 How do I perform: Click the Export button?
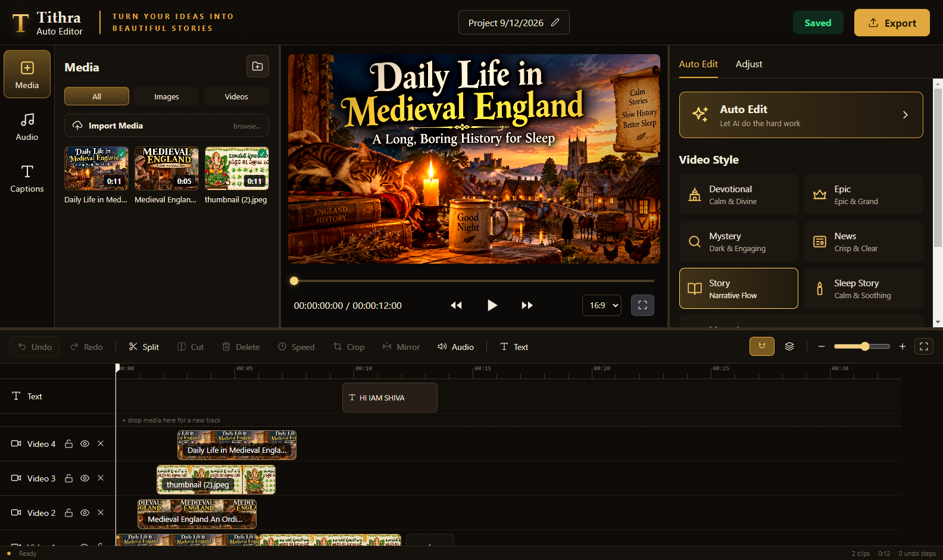892,23
